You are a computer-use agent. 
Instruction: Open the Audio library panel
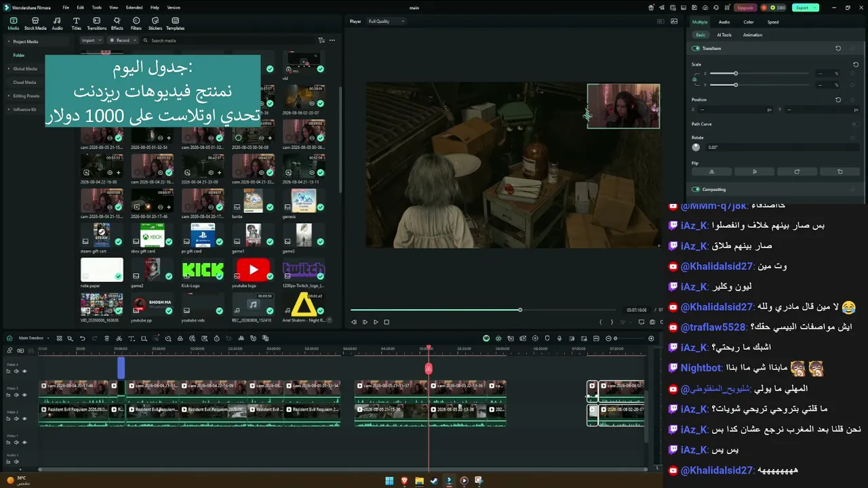(57, 24)
